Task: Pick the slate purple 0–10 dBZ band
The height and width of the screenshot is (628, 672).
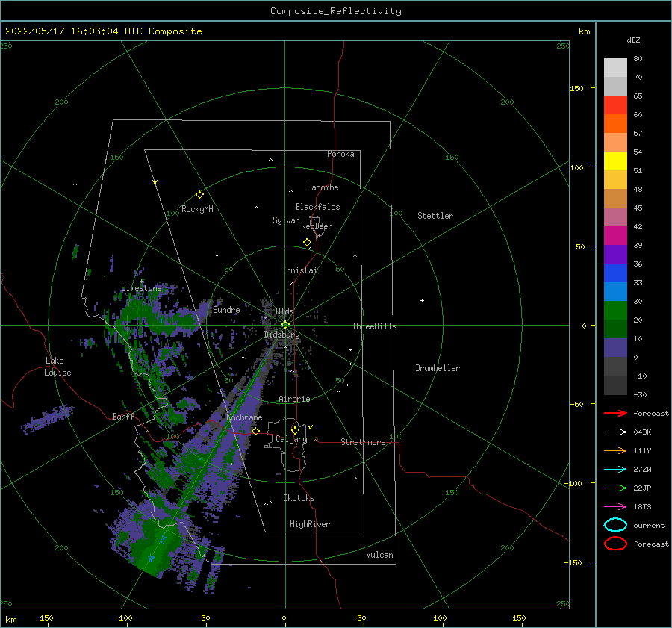Action: (x=615, y=347)
